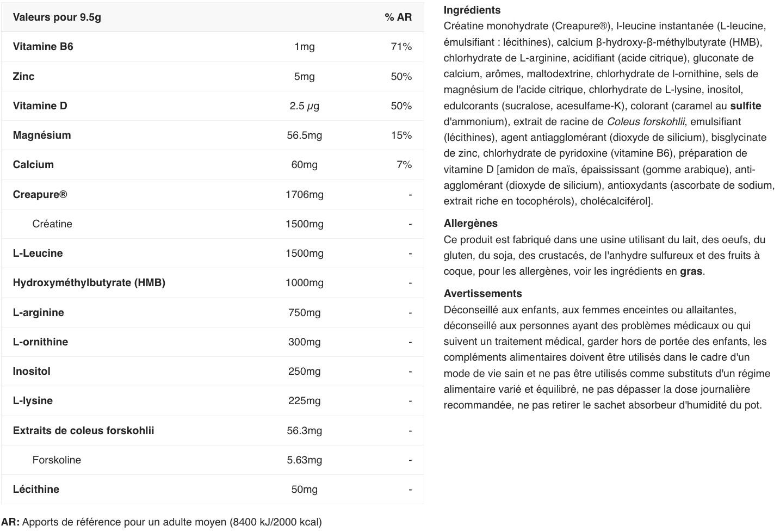Image resolution: width=780 pixels, height=532 pixels.
Task: Click the "% AR" column header
Action: (398, 17)
